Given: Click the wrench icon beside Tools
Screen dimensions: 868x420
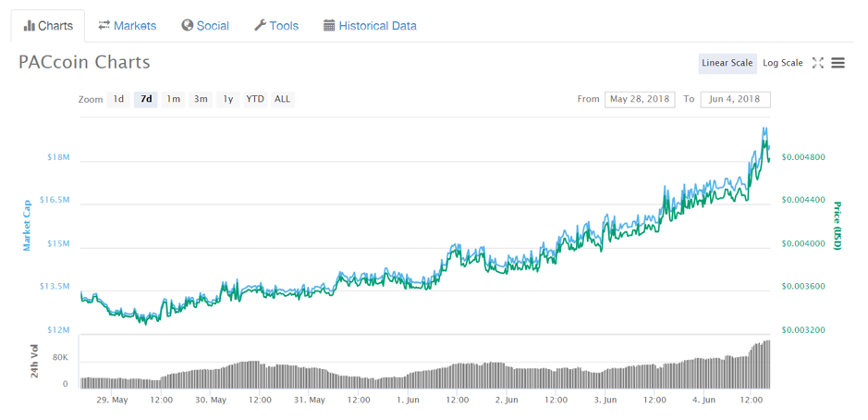Looking at the screenshot, I should 260,26.
